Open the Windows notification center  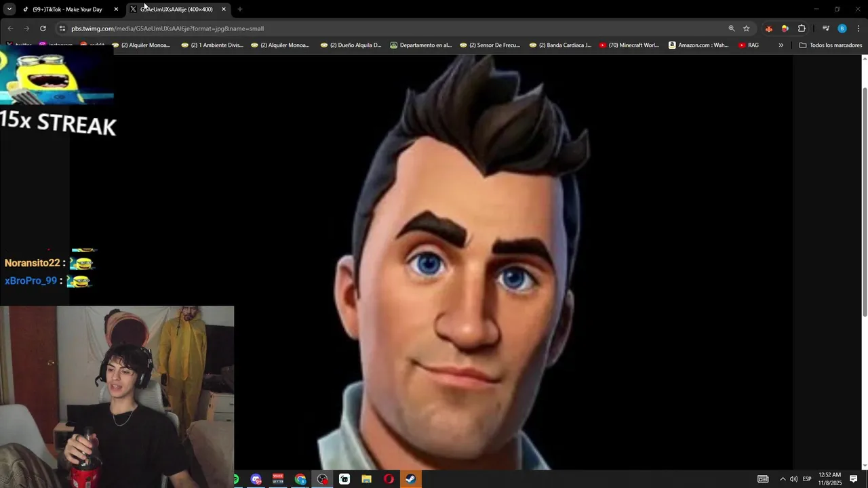point(854,479)
